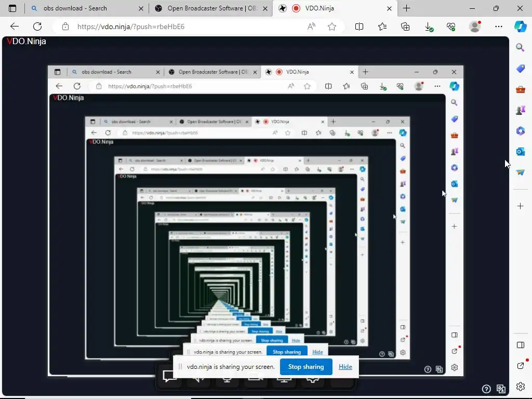
Task: Open Drop paper plane in sidebar
Action: tap(520, 172)
